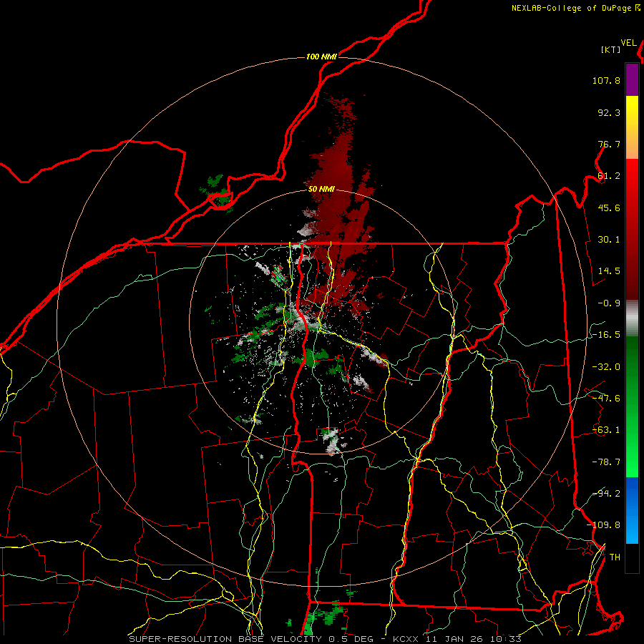The height and width of the screenshot is (644, 644).
Task: Click the KCXX radar site identifier
Action: [x=406, y=639]
